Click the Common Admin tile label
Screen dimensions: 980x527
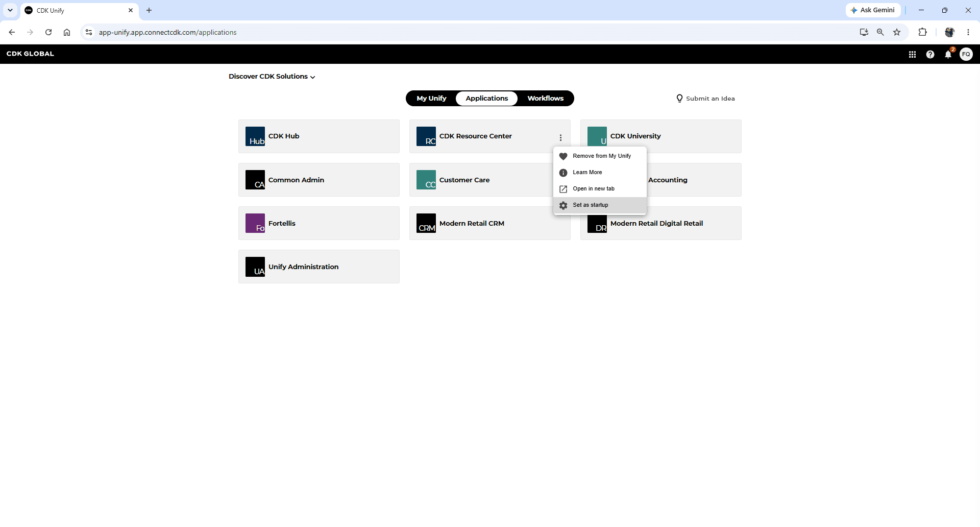pos(296,180)
